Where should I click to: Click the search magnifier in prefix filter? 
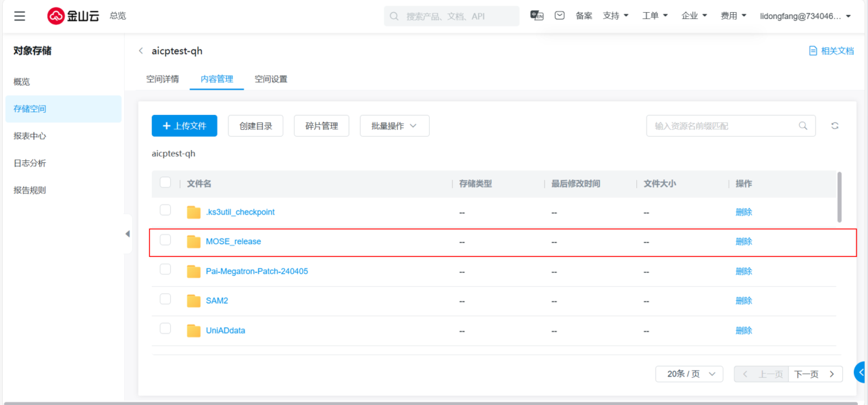tap(803, 126)
